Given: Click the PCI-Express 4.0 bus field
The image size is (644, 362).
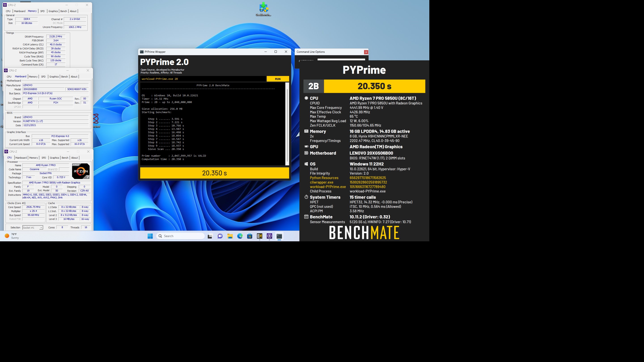Looking at the screenshot, I should pyautogui.click(x=60, y=136).
